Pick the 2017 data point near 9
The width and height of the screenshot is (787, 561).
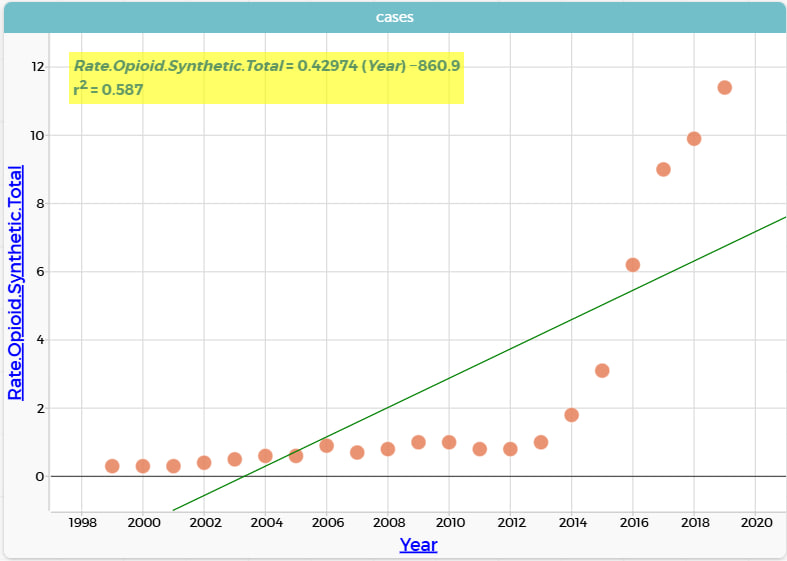[x=663, y=169]
